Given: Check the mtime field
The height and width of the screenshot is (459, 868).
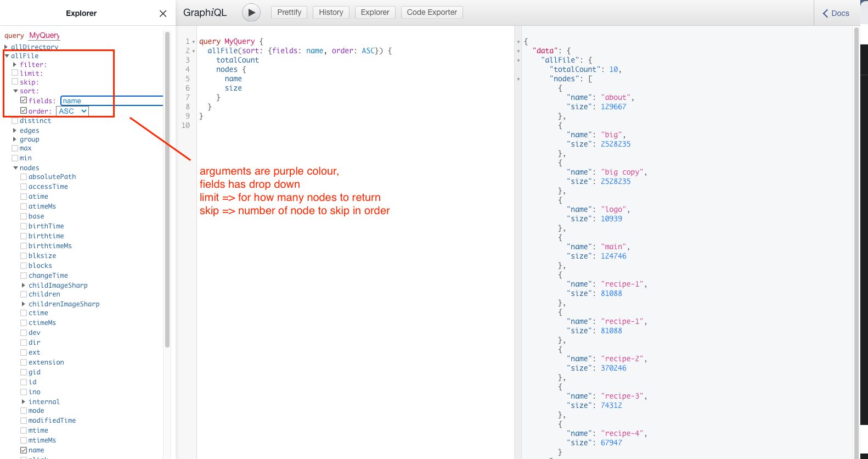Looking at the screenshot, I should coord(24,430).
